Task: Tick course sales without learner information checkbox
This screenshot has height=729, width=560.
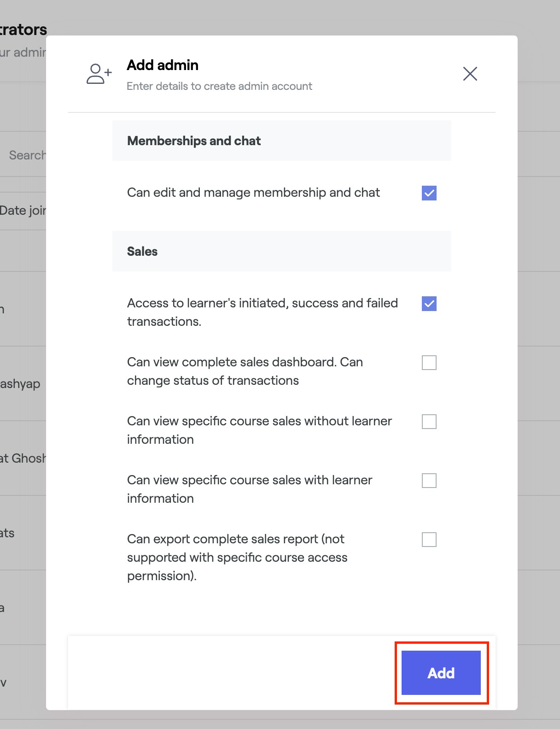Action: click(x=429, y=422)
